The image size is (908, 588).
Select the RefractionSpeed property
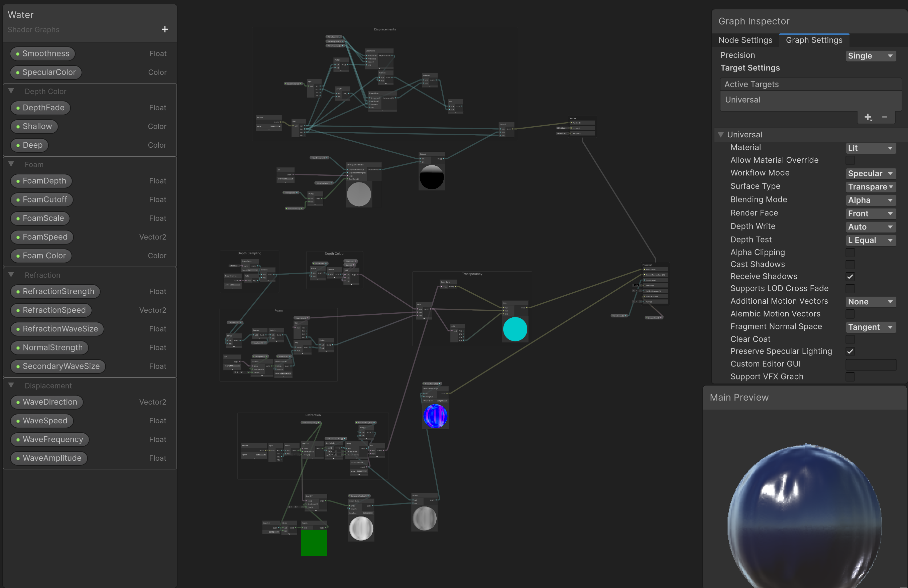(x=51, y=310)
